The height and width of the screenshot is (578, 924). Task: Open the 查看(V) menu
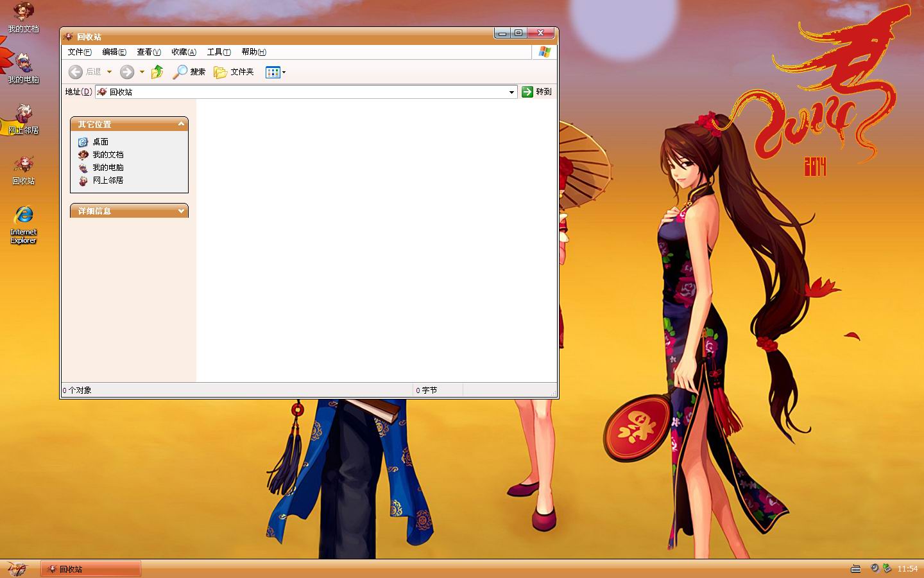point(149,52)
